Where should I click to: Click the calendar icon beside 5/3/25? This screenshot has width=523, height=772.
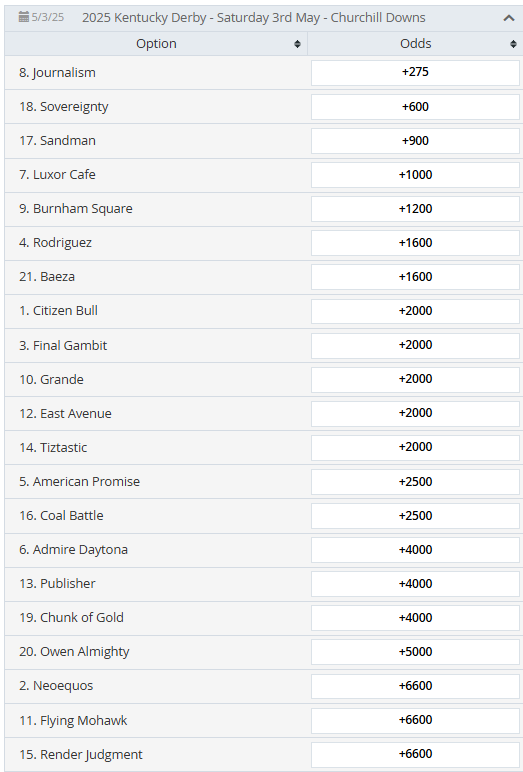coord(24,17)
